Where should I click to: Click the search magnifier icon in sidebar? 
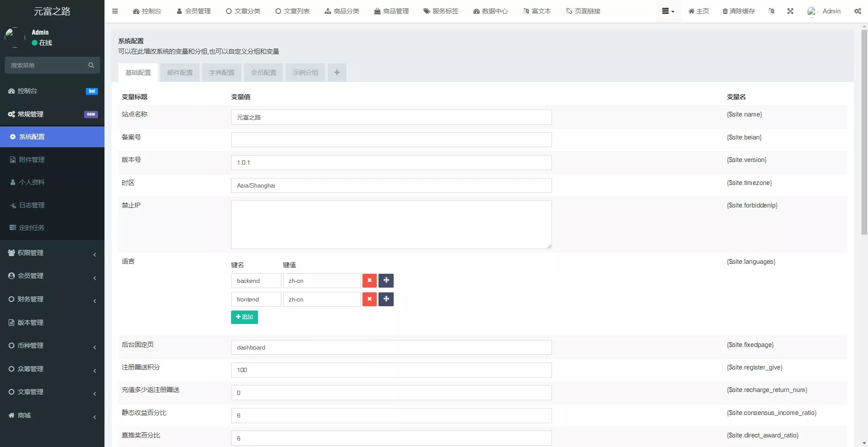pos(91,65)
